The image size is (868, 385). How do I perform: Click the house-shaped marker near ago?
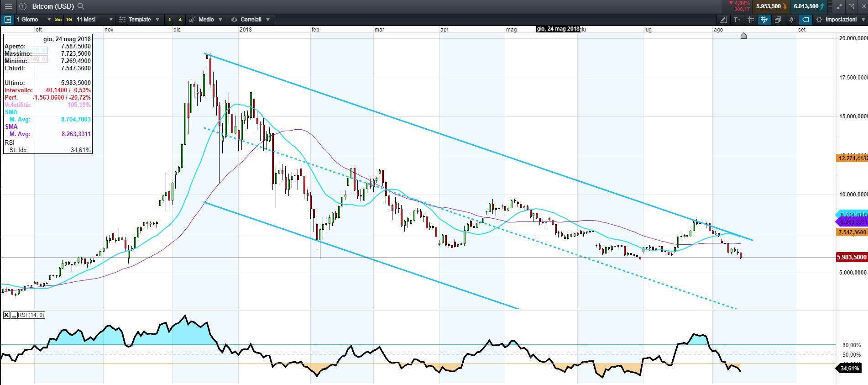point(743,36)
